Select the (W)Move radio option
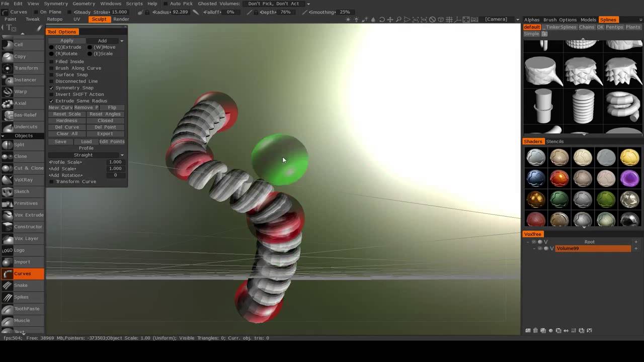The image size is (644, 362). pyautogui.click(x=90, y=47)
